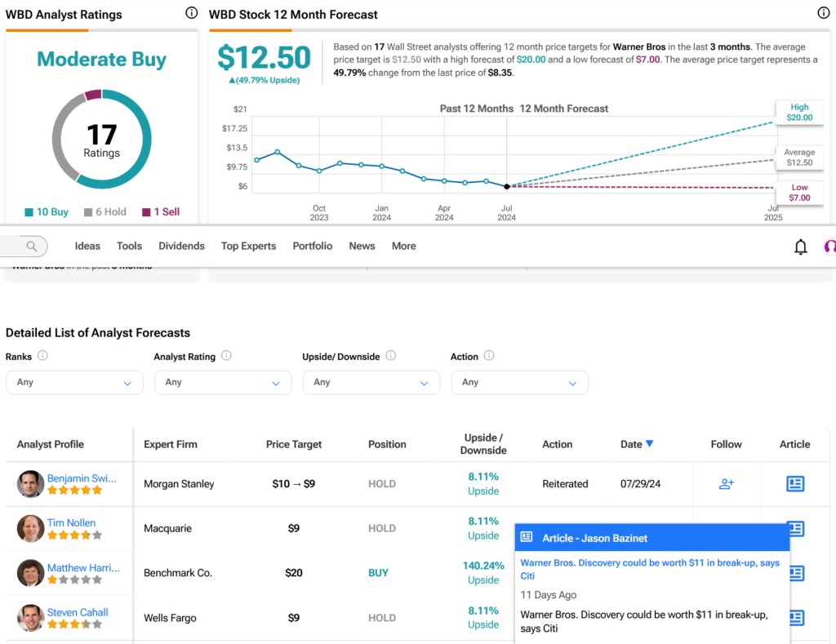Click Steven Cahall's profile photo
The image size is (836, 644).
30,618
